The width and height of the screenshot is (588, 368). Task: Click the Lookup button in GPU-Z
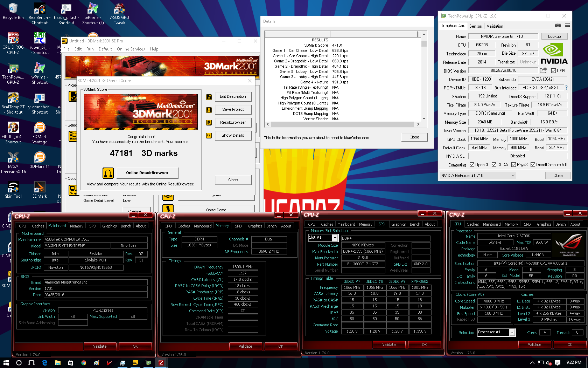click(554, 36)
